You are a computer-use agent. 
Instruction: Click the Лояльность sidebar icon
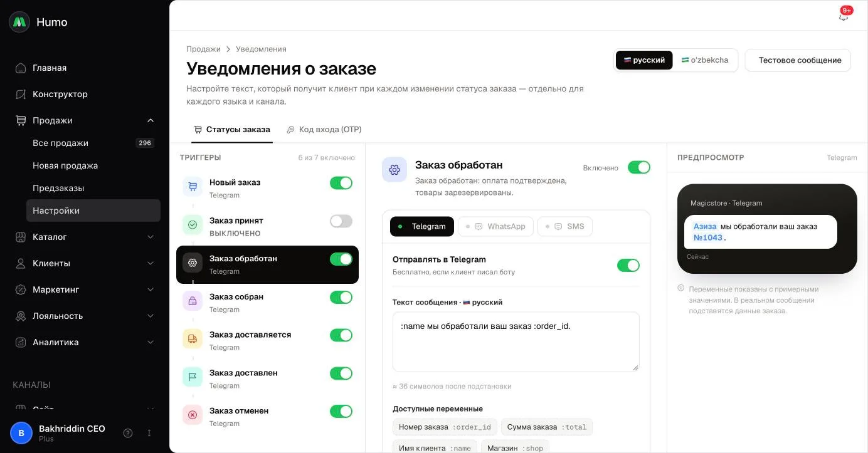[21, 316]
